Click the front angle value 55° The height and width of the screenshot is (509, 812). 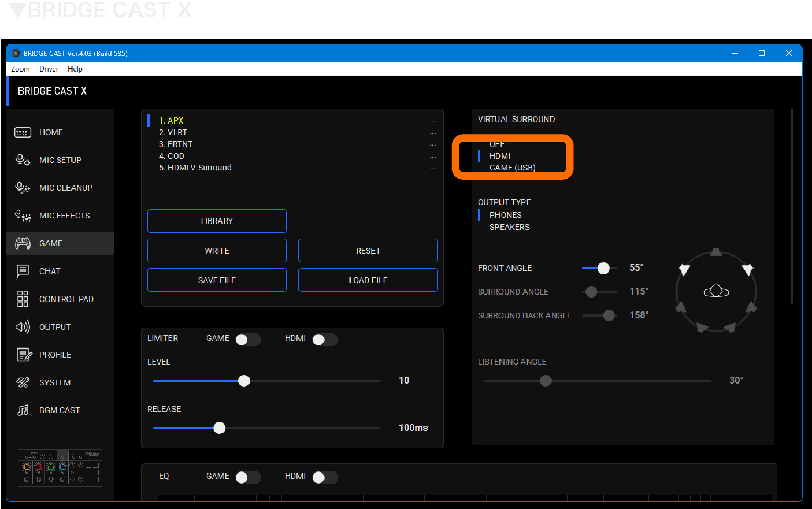point(636,267)
